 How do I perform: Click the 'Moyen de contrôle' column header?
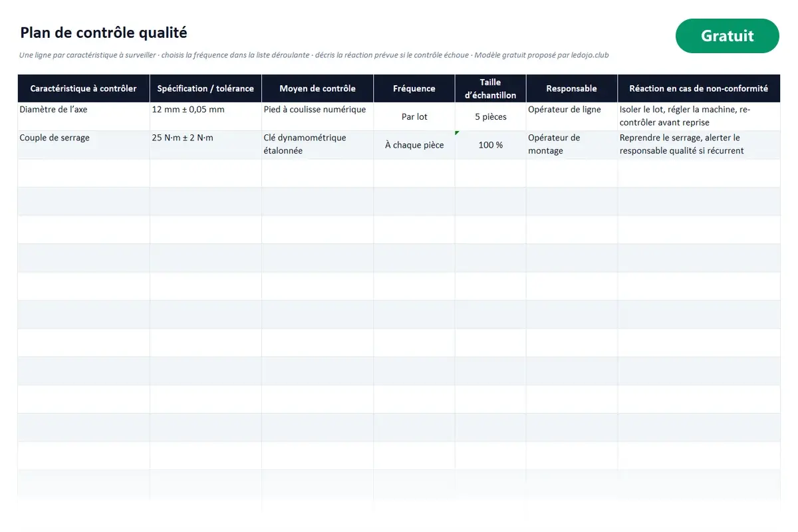[x=317, y=88]
